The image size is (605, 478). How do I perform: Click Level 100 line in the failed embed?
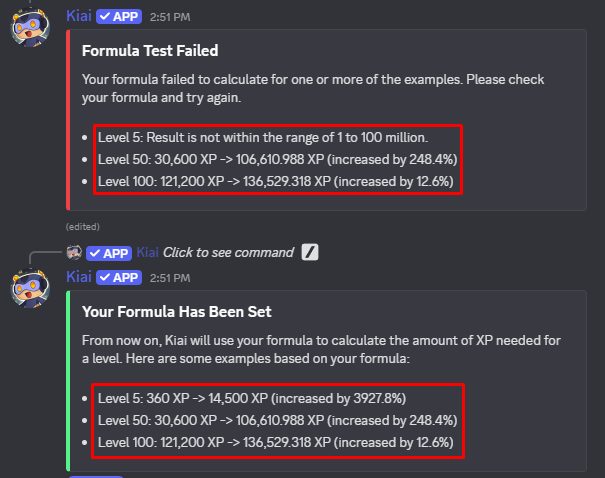coord(275,181)
